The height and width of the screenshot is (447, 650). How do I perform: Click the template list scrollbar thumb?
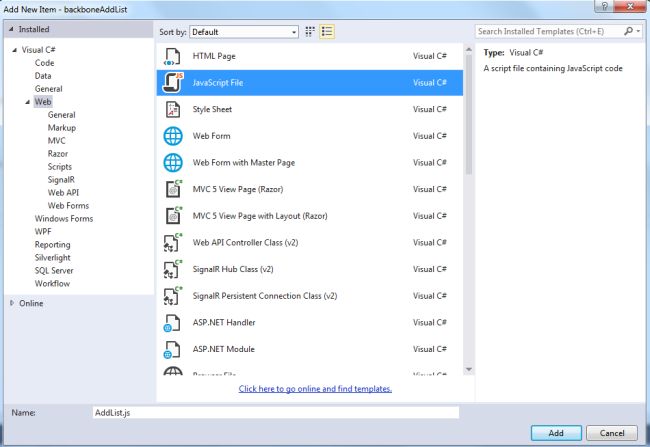pos(469,114)
